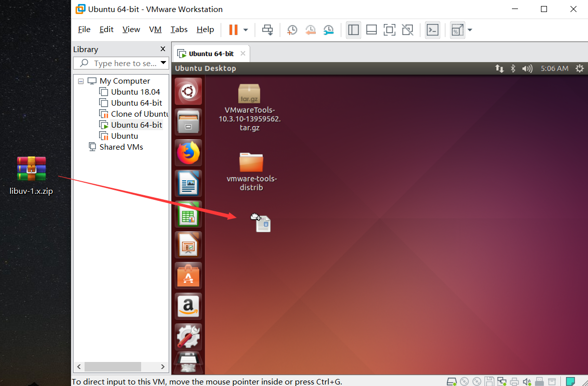Open the Ubuntu sound volume indicator
Viewport: 588px width, 386px height.
click(x=527, y=68)
